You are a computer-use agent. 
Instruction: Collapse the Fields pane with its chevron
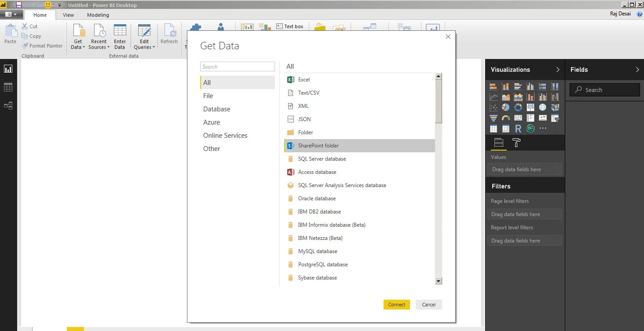click(637, 70)
